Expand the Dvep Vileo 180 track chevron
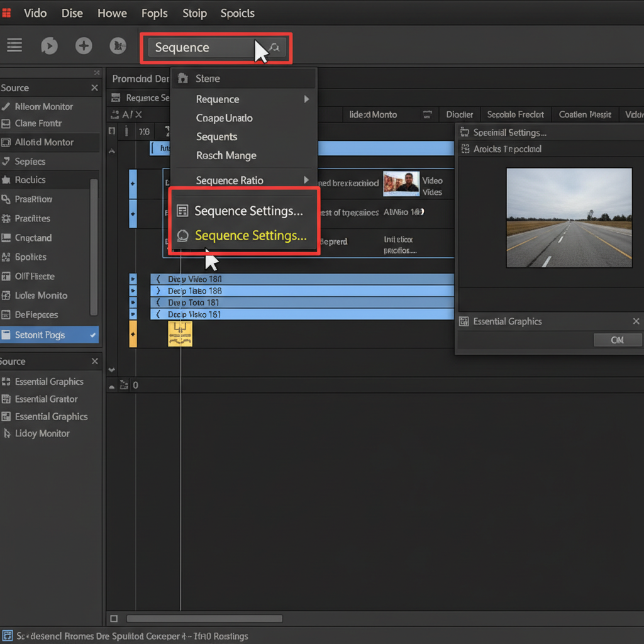This screenshot has width=644, height=644. coord(158,279)
